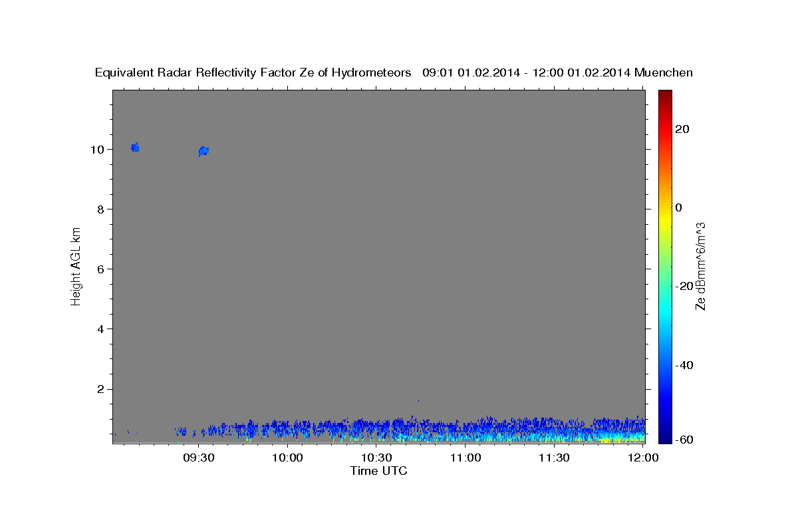The width and height of the screenshot is (798, 532).
Task: Click the height tick label 10
Action: pos(97,149)
